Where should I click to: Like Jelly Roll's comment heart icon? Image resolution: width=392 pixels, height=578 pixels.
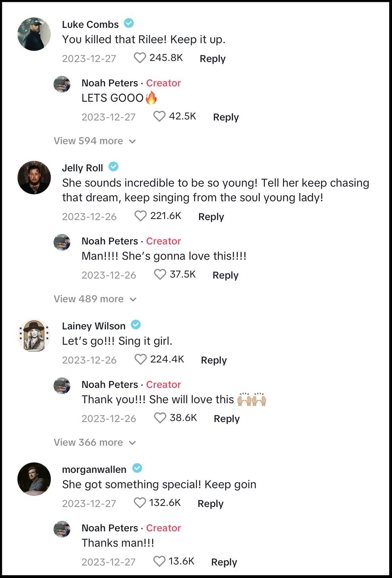(140, 216)
